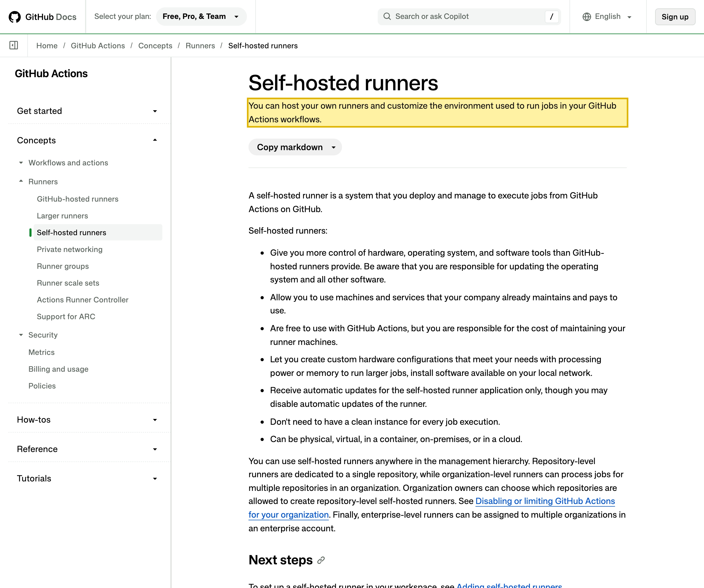Go to Home breadcrumb
The image size is (704, 588).
pyautogui.click(x=47, y=46)
